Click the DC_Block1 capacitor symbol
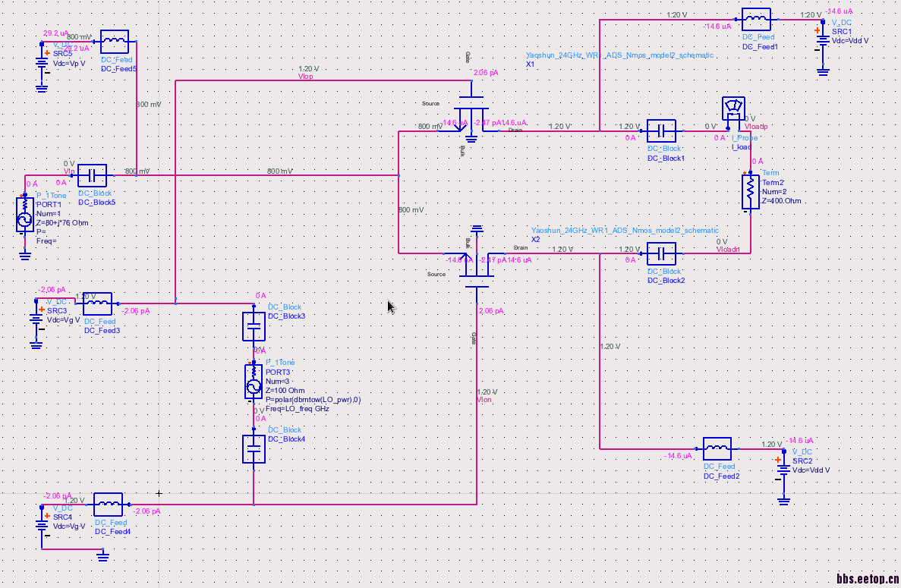The height and width of the screenshot is (588, 901). (x=661, y=131)
